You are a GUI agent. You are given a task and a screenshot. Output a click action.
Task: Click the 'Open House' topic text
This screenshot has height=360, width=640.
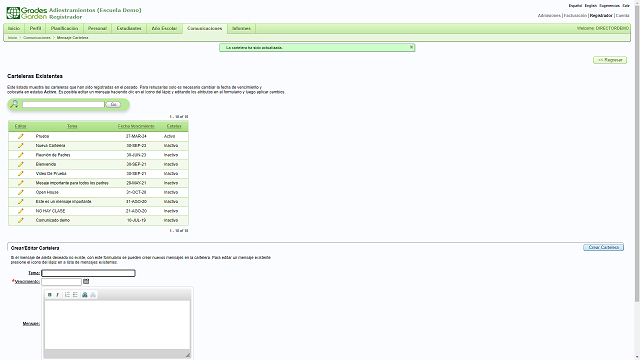click(x=47, y=192)
